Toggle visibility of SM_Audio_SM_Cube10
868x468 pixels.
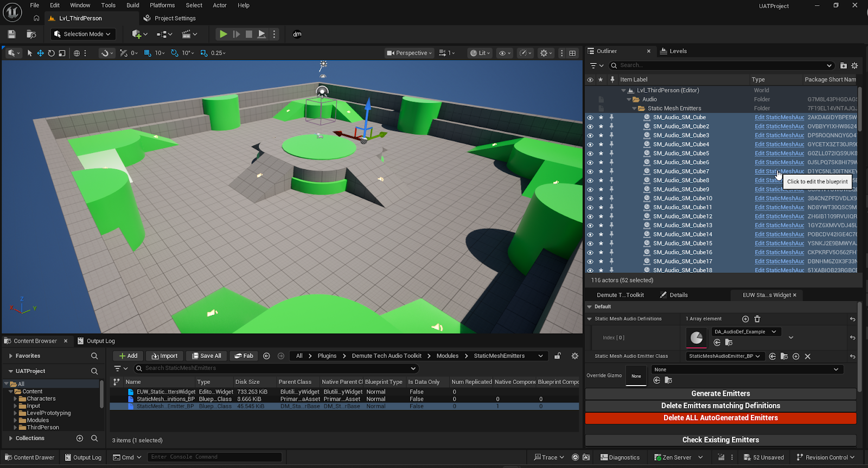pos(590,198)
